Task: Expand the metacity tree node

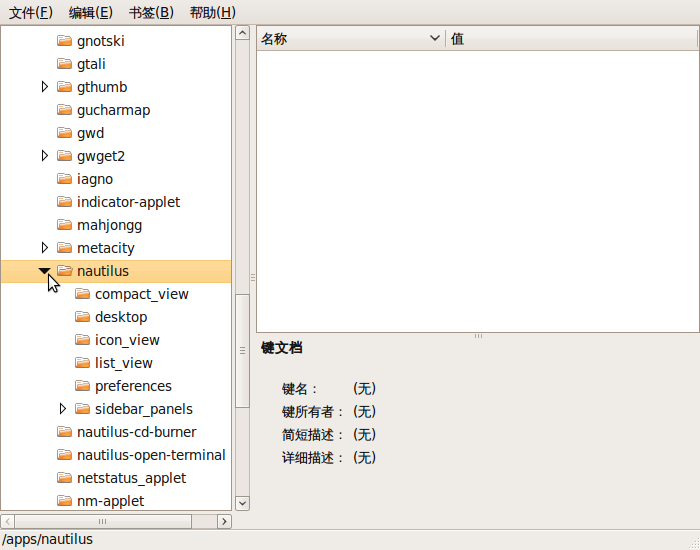Action: point(45,248)
